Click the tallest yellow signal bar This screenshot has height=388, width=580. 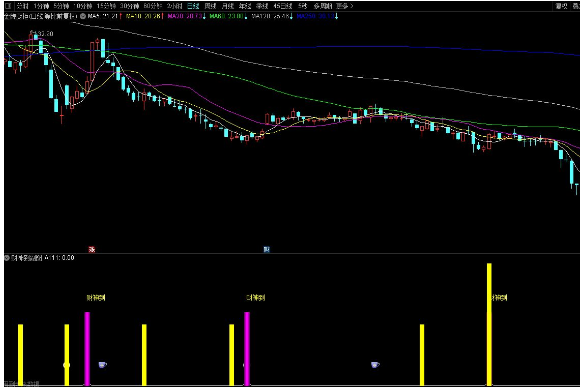489,324
